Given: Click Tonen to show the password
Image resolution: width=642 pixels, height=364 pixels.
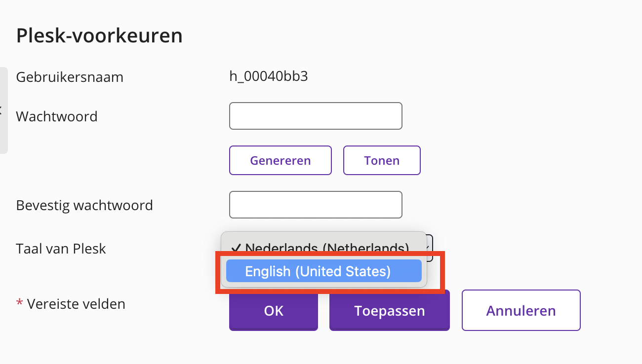Looking at the screenshot, I should click(382, 160).
